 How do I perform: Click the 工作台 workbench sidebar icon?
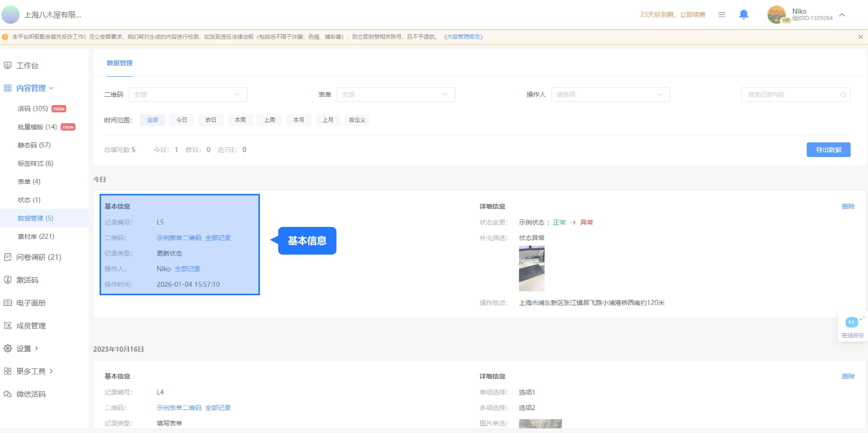tap(8, 65)
